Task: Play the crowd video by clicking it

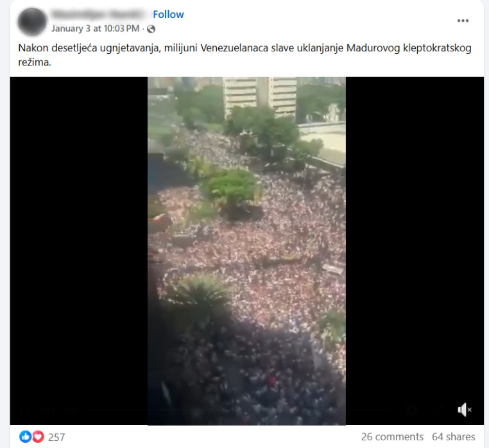Action: [x=246, y=251]
